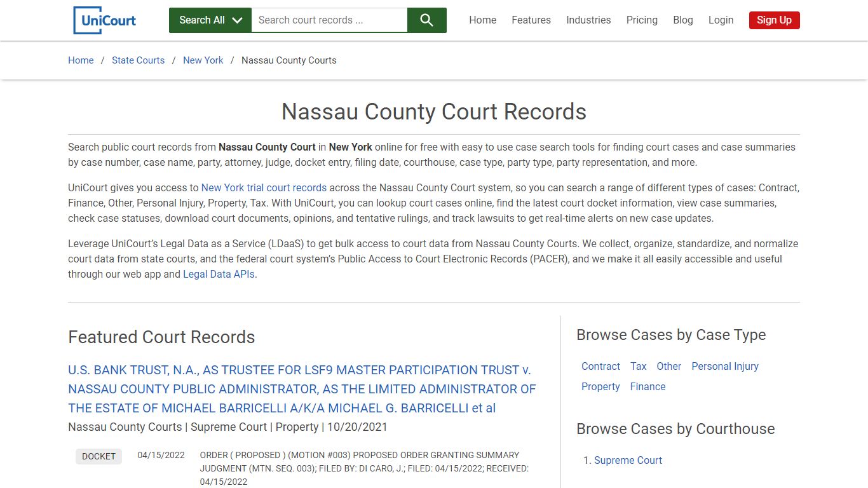Viewport: 868px width, 488px height.
Task: Click the red Sign Up button
Action: pos(774,20)
